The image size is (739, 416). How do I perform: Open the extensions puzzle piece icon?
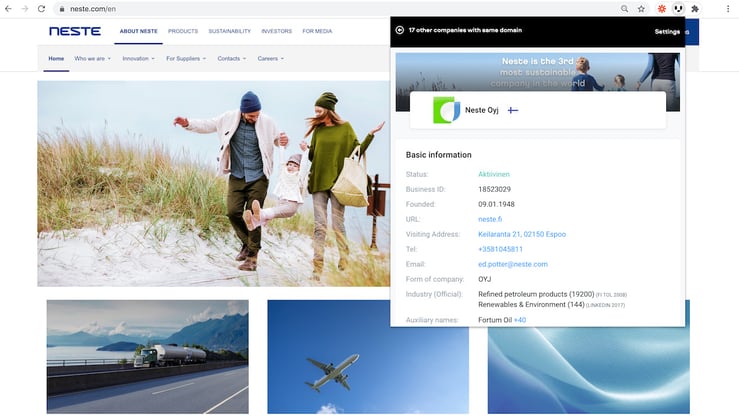click(695, 8)
